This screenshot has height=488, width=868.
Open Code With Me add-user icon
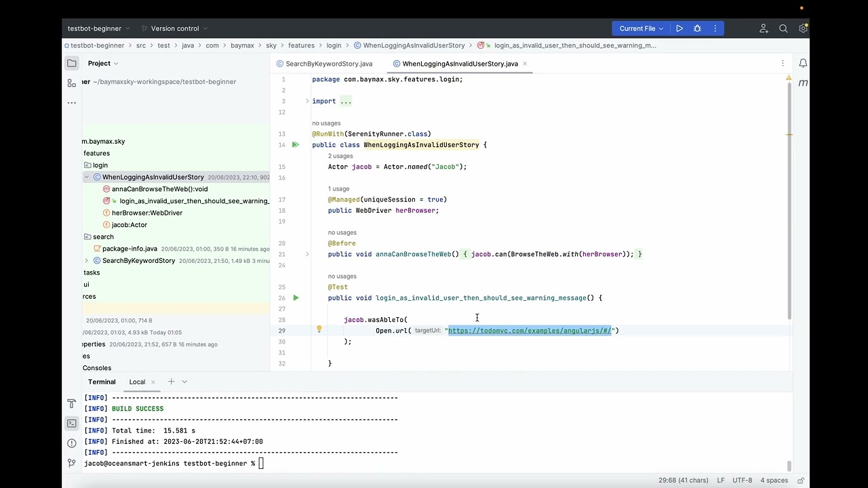tap(764, 28)
